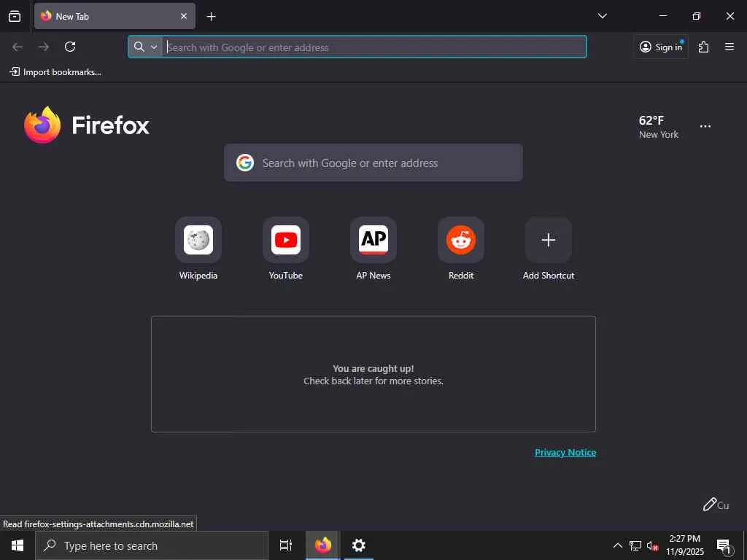This screenshot has height=560, width=747.
Task: Click the taskbar Type here to search box
Action: [152, 545]
